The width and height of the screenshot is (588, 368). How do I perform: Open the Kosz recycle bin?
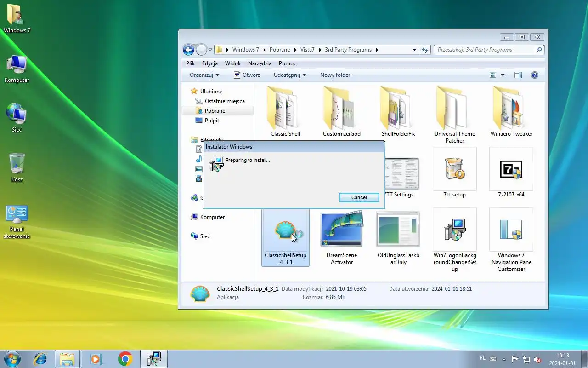pyautogui.click(x=17, y=168)
